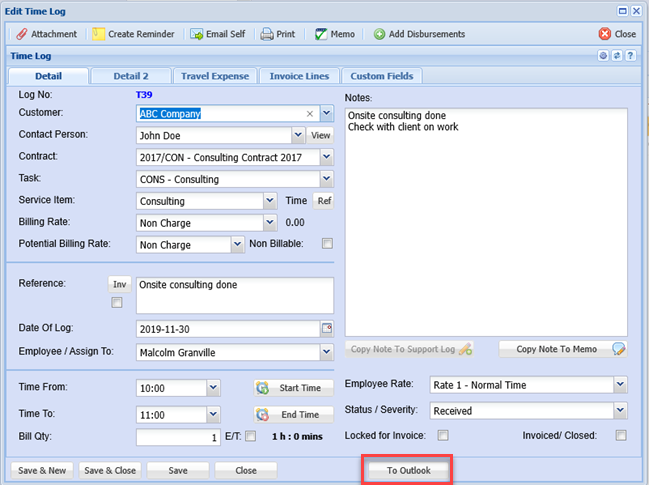The image size is (649, 485).
Task: Click the Copy Note To Memo button
Action: 563,349
